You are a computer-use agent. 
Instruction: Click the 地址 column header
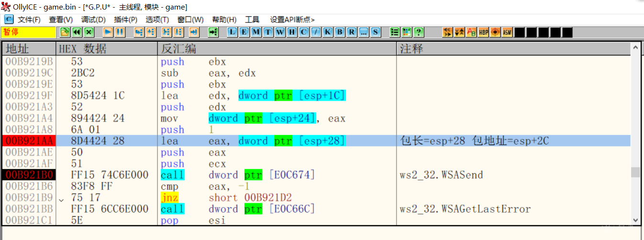tap(29, 49)
